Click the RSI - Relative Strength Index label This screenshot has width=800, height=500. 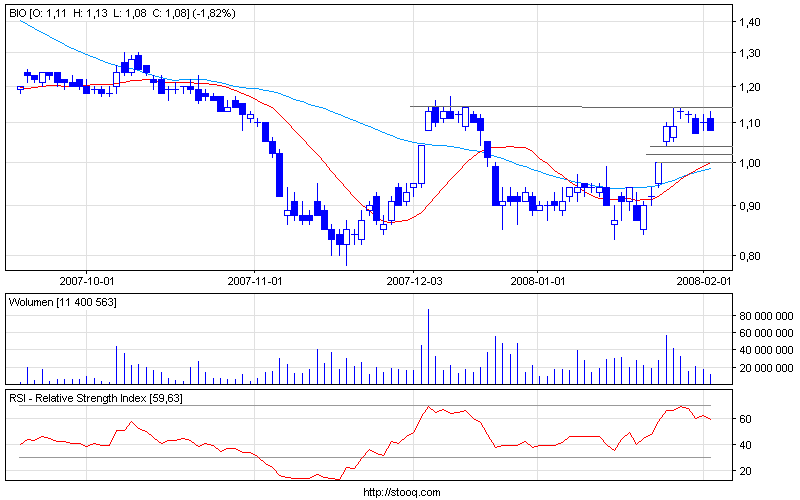point(96,398)
